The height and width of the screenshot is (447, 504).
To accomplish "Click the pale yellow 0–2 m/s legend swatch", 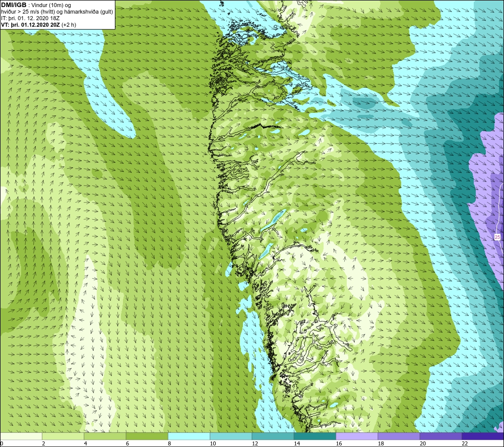I will click(21, 436).
